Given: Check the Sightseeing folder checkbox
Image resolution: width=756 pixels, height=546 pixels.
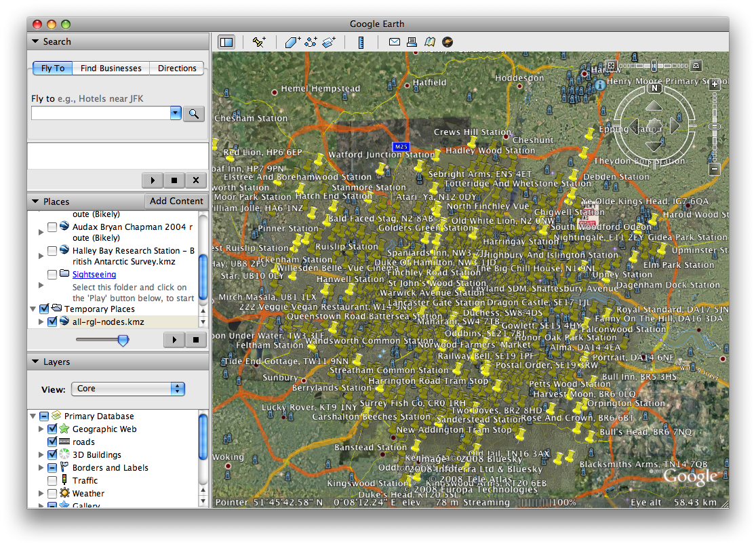Looking at the screenshot, I should [52, 274].
